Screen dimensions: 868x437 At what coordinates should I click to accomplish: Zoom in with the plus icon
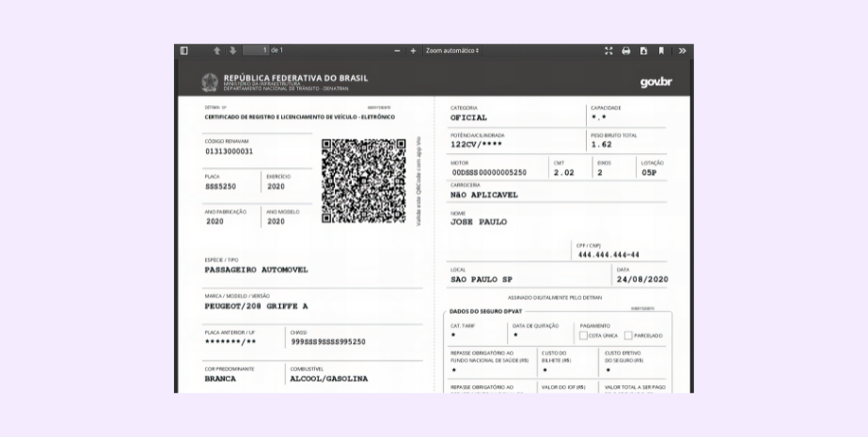[x=413, y=51]
